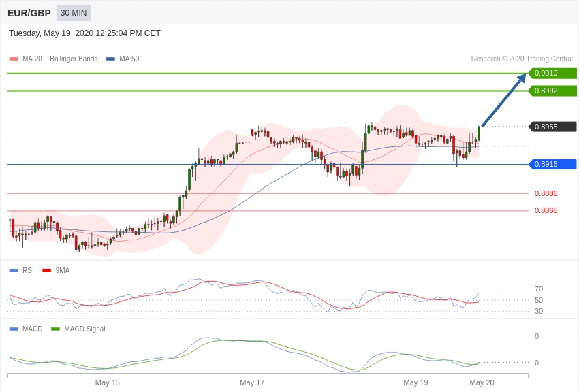Click the May 20 date axis label
This screenshot has height=392, width=579.
pos(482,382)
